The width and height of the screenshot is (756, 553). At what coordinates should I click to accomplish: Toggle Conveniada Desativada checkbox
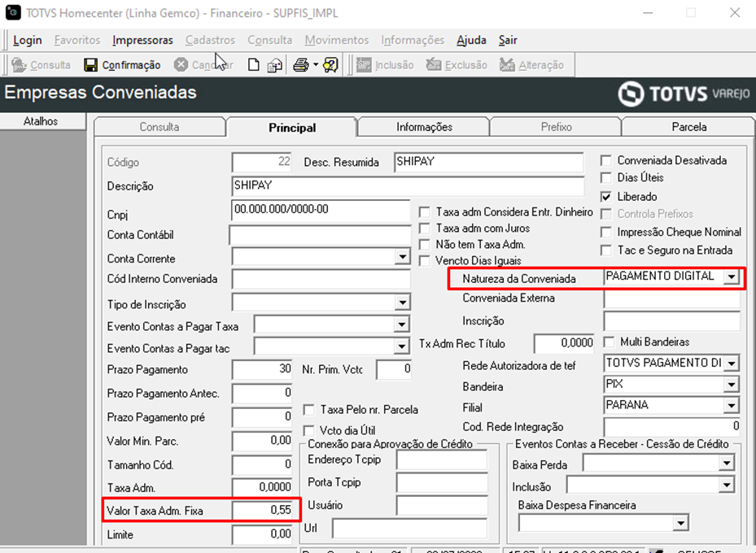pyautogui.click(x=606, y=160)
